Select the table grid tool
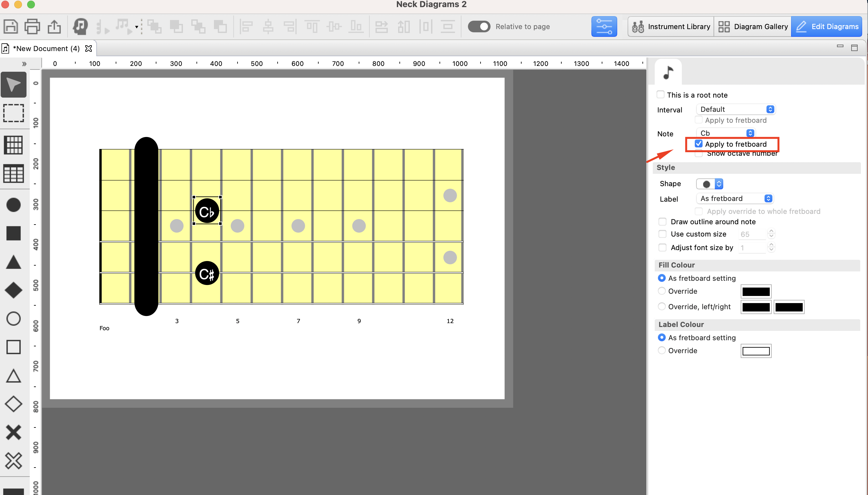Viewport: 868px width, 495px height. pos(14,174)
